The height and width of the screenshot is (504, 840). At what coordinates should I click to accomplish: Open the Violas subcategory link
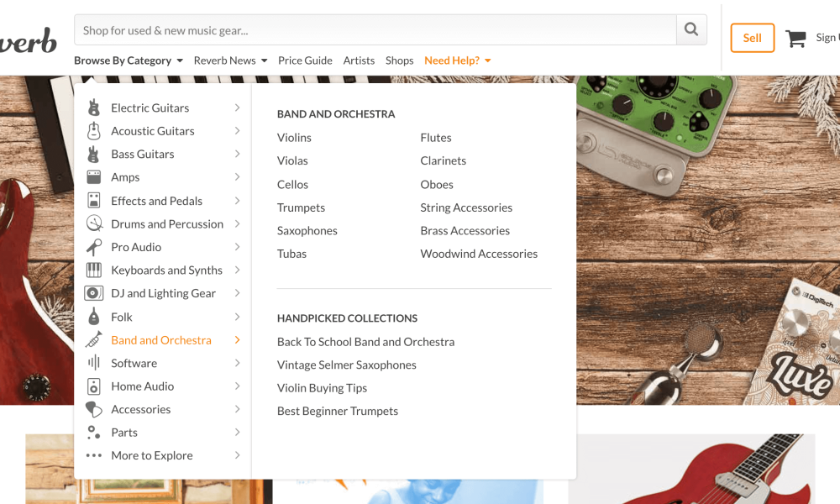[x=292, y=160]
